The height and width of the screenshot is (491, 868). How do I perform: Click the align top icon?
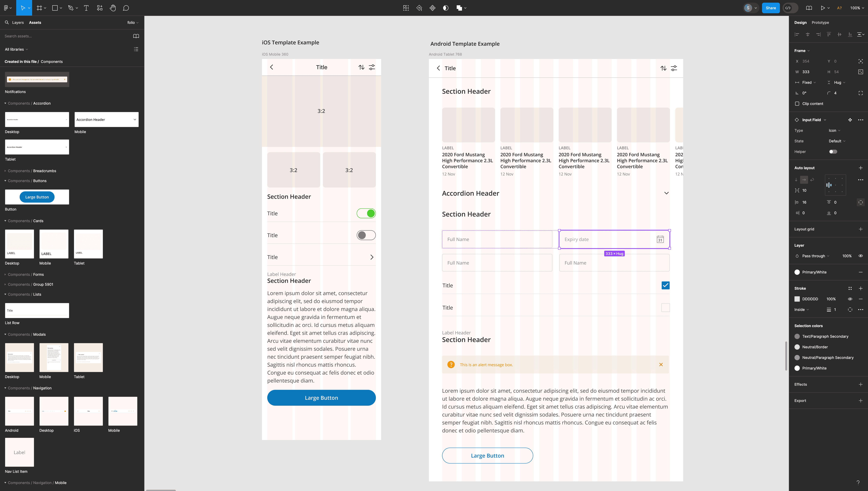(829, 34)
